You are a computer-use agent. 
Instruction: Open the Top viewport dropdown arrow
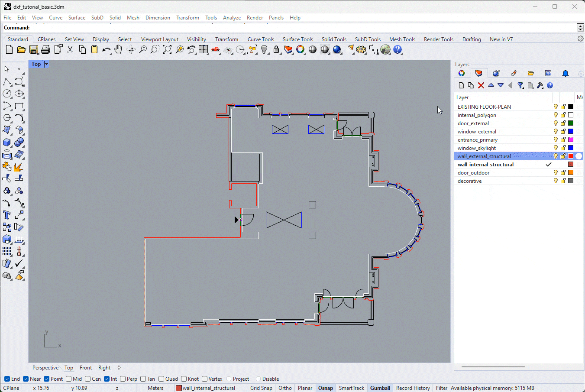[x=46, y=64]
